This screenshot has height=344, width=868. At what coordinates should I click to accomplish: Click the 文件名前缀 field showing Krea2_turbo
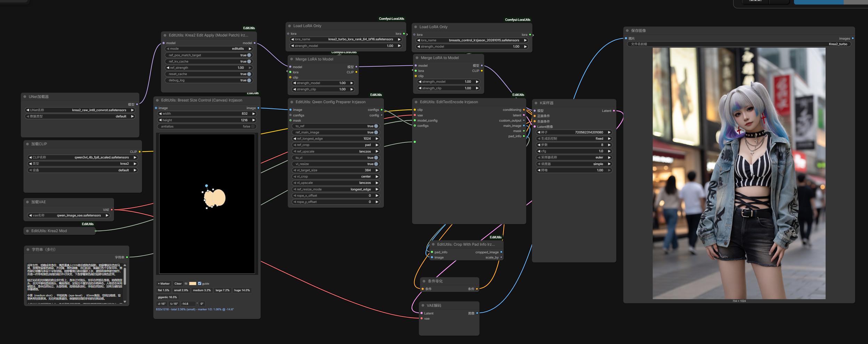(x=739, y=44)
